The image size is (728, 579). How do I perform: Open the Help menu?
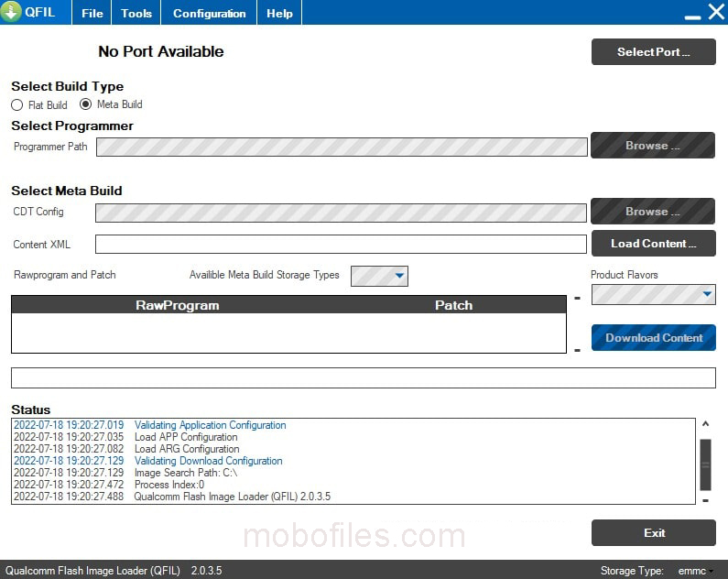(279, 13)
